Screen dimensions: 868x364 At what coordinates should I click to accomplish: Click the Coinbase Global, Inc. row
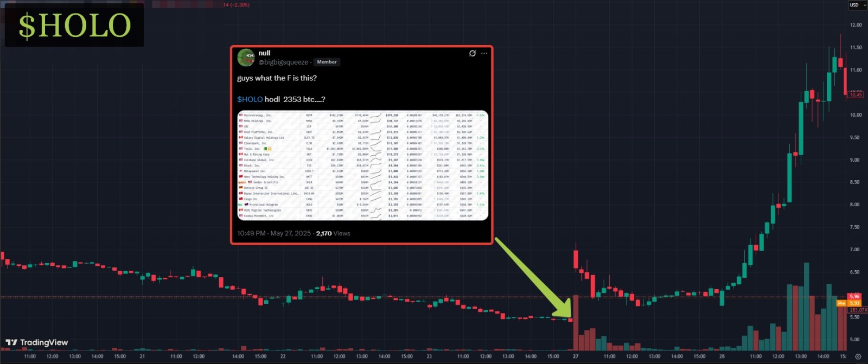tap(362, 160)
